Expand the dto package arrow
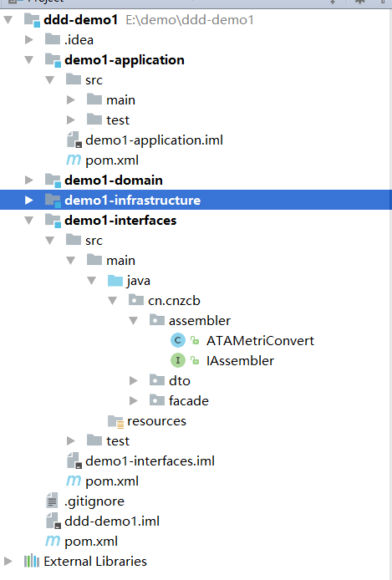392x580 pixels. coord(134,380)
